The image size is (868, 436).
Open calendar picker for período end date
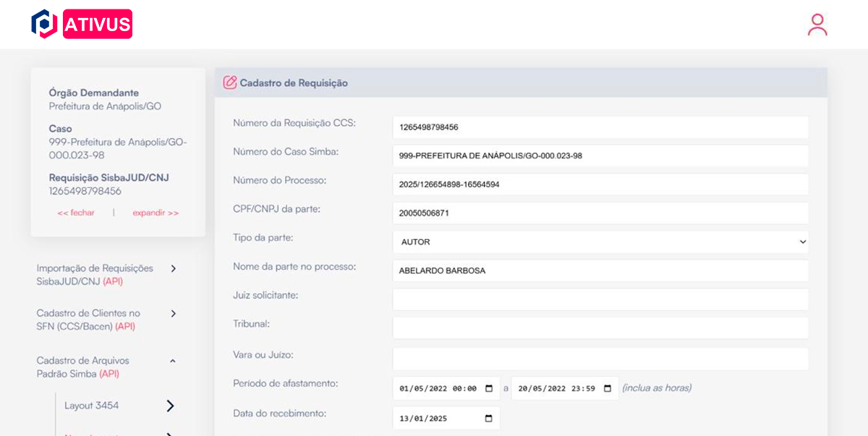coord(608,388)
